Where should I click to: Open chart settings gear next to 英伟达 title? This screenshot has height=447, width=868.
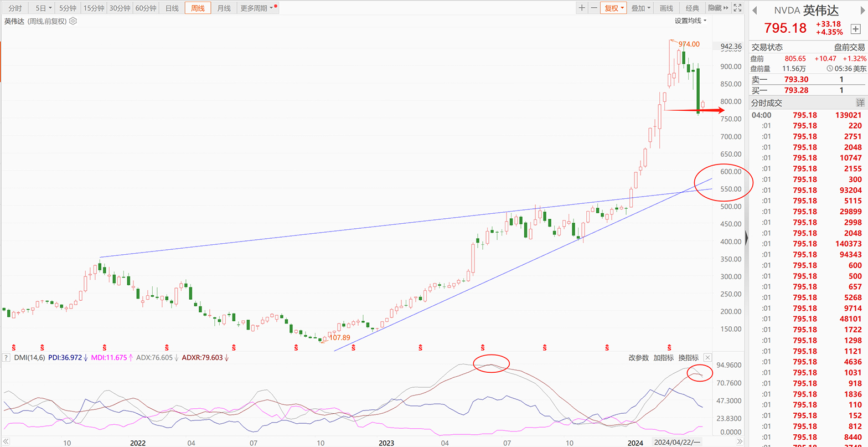(73, 22)
